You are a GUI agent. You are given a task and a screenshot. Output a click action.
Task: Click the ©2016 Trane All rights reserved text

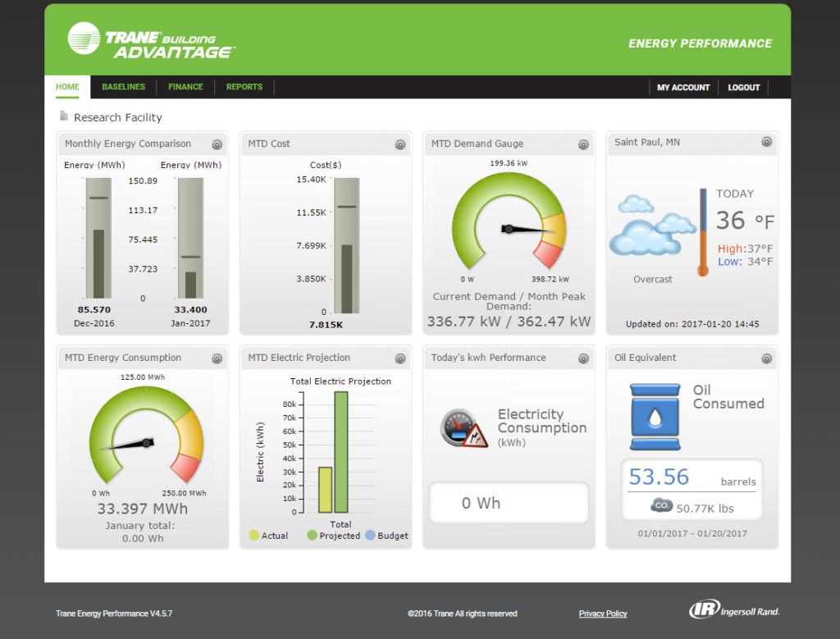coord(463,614)
